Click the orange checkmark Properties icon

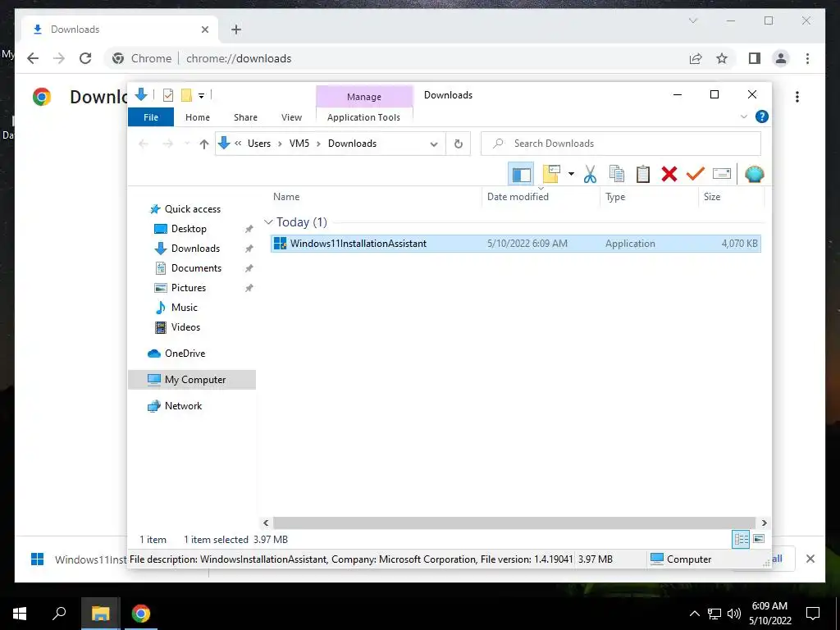[696, 174]
